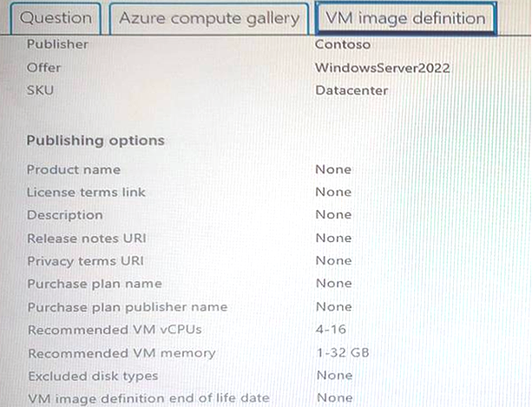Click the Purchase plan publisher name label
Screen dimensions: 532x407
128,307
